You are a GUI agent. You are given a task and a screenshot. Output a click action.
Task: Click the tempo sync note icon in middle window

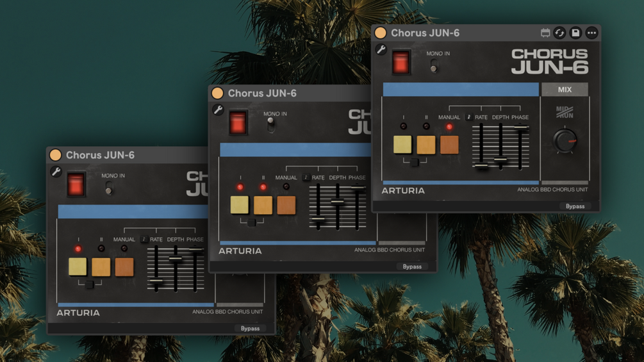306,177
